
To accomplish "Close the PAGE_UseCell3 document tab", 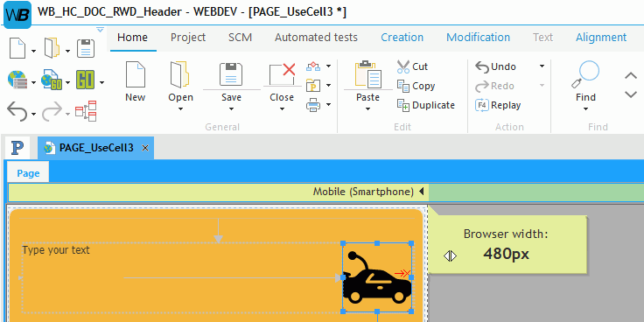I will coord(145,148).
